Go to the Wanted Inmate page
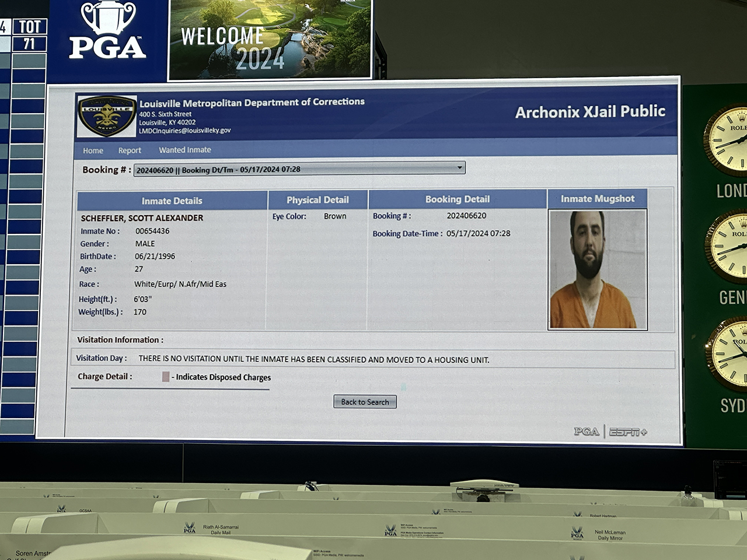 pyautogui.click(x=185, y=150)
